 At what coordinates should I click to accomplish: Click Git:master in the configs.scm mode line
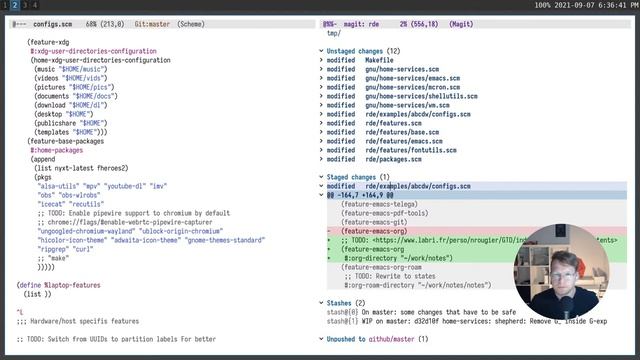pyautogui.click(x=152, y=24)
